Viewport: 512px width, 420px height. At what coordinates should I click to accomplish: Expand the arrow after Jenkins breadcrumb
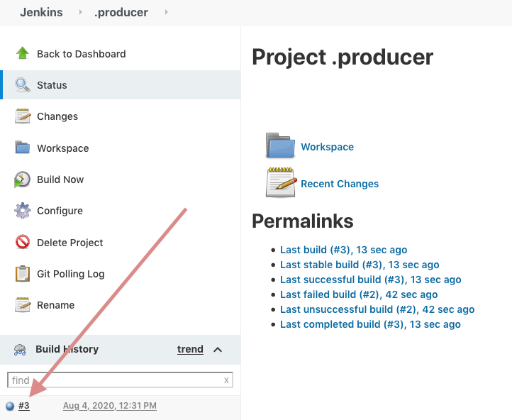[x=80, y=12]
